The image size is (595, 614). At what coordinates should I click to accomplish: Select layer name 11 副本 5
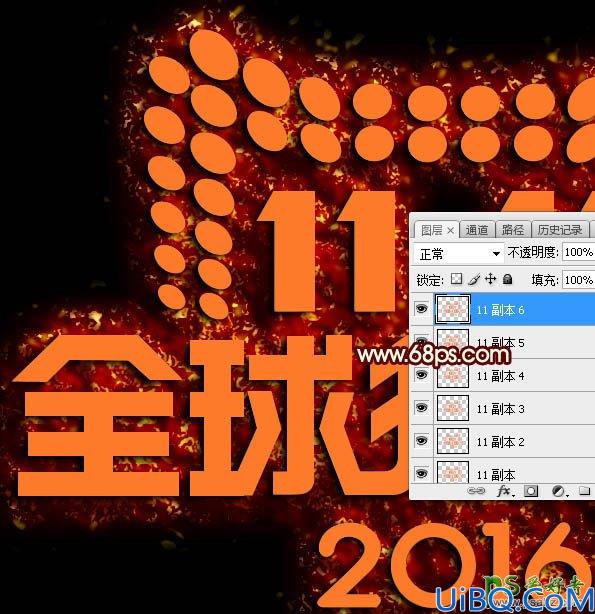[500, 343]
